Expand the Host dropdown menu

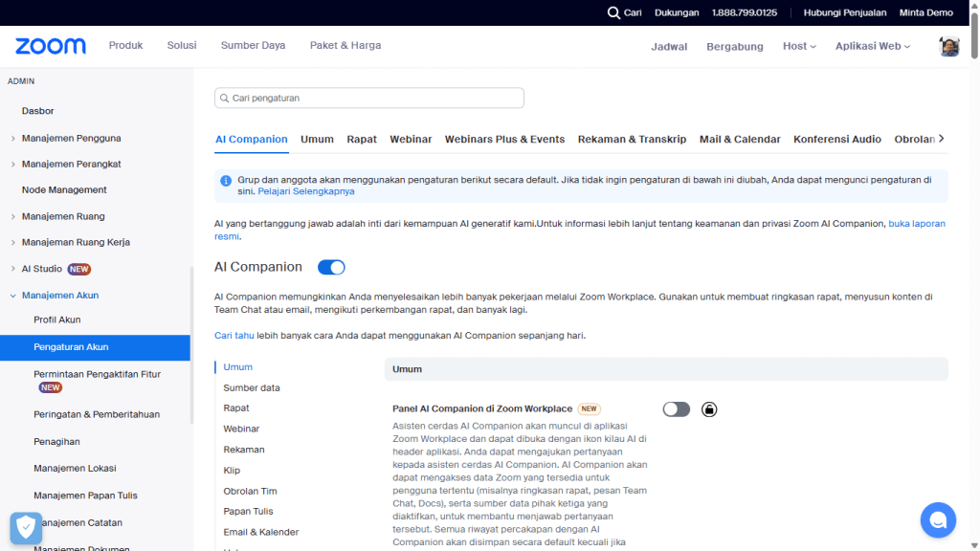point(799,45)
